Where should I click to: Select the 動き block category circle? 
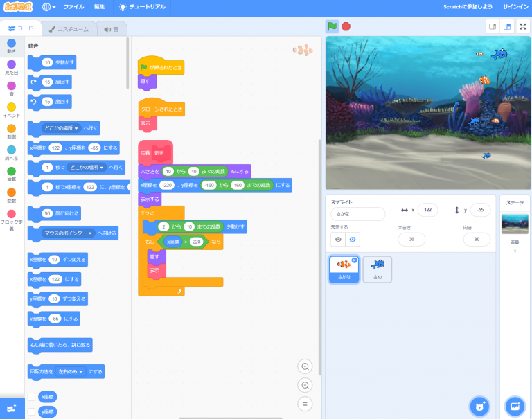12,43
